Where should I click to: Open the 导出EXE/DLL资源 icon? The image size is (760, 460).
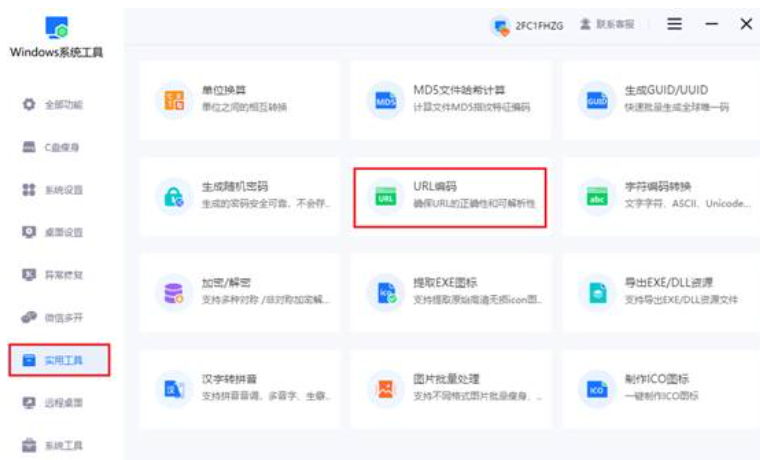pyautogui.click(x=597, y=293)
